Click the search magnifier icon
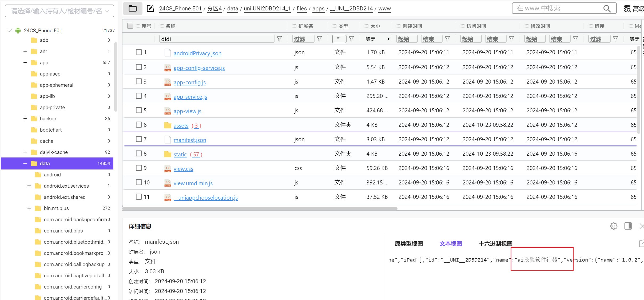The height and width of the screenshot is (300, 644). (x=607, y=9)
